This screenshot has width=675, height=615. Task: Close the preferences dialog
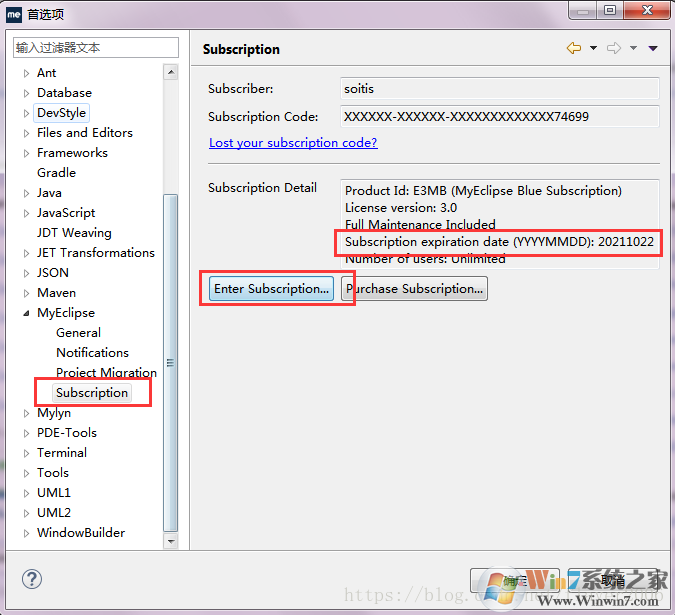click(x=647, y=10)
